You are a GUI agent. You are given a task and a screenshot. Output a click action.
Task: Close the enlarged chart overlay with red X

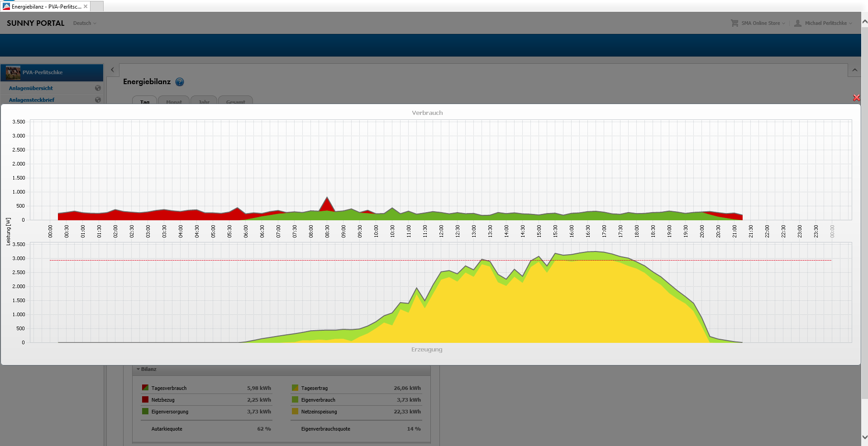856,98
